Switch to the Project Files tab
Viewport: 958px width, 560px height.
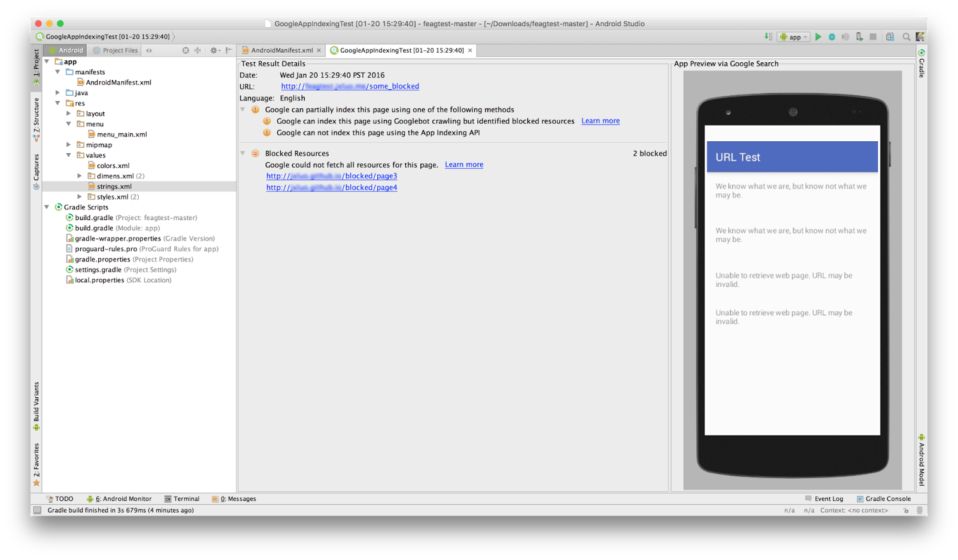[x=115, y=50]
